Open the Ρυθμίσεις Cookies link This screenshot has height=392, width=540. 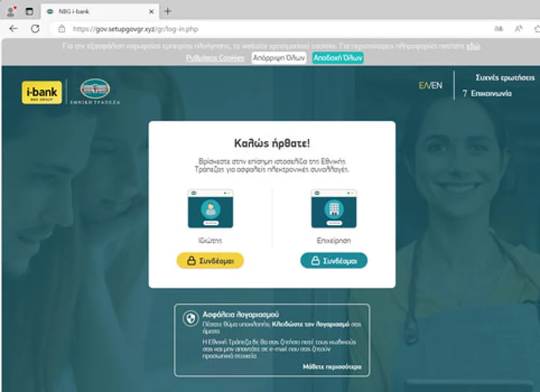[x=215, y=58]
